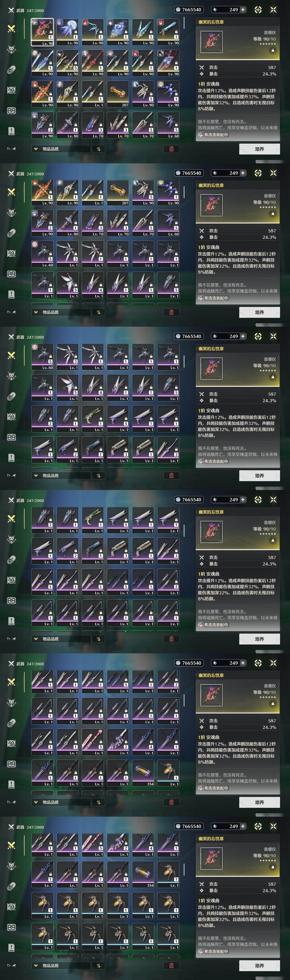Image resolution: width=290 pixels, height=980 pixels.
Task: Switch to the supply chest tab in the topmost sidebar
Action: (x=11, y=111)
